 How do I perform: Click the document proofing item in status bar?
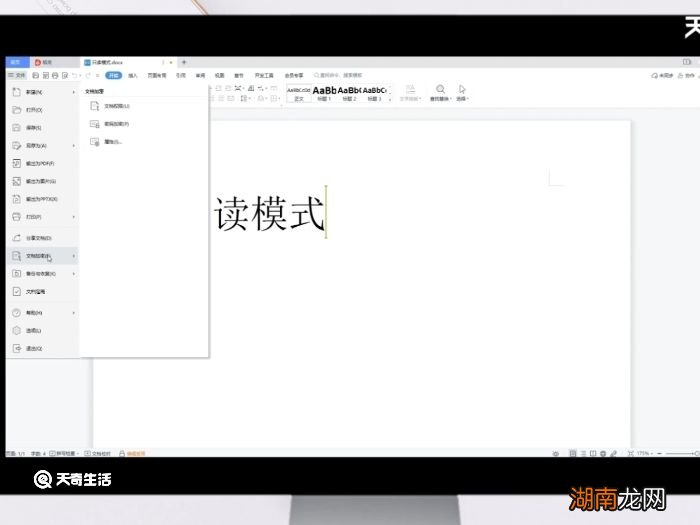point(97,454)
